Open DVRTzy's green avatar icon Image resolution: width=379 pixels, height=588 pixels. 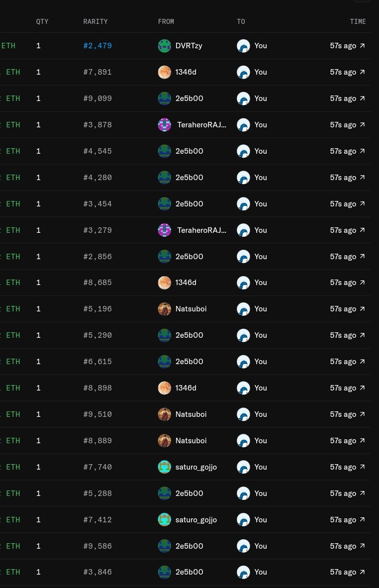coord(164,46)
